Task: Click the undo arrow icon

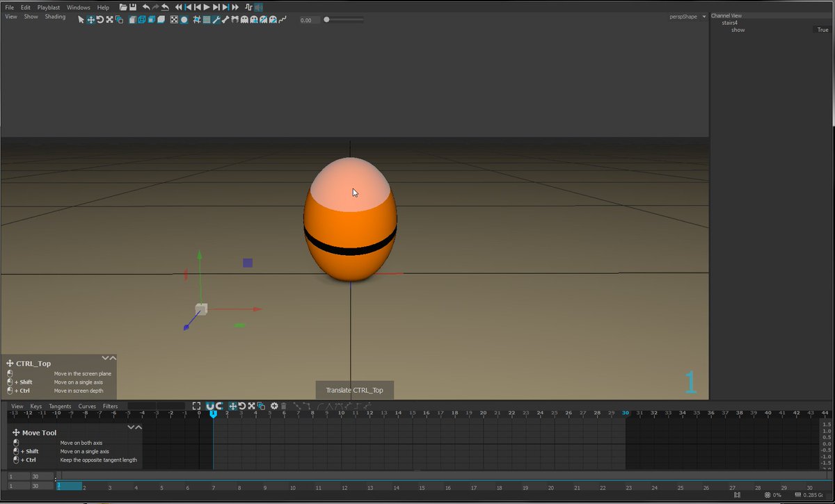Action: click(x=146, y=7)
